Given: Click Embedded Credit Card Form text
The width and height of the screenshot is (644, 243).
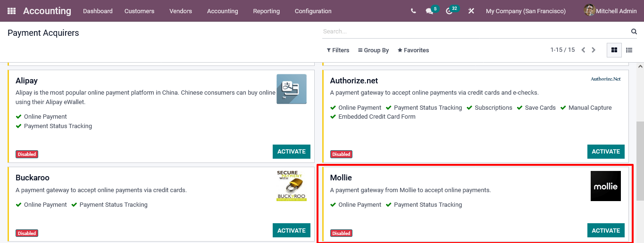Looking at the screenshot, I should tap(377, 117).
